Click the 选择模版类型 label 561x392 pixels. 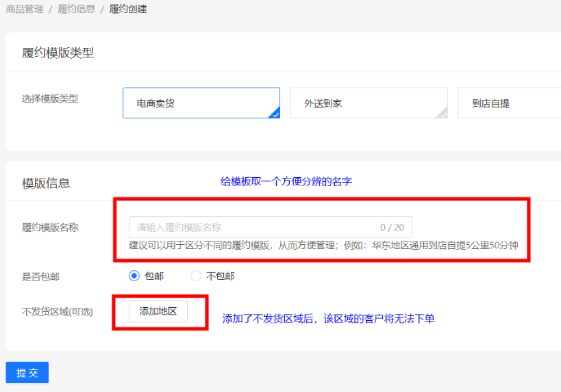coord(50,99)
